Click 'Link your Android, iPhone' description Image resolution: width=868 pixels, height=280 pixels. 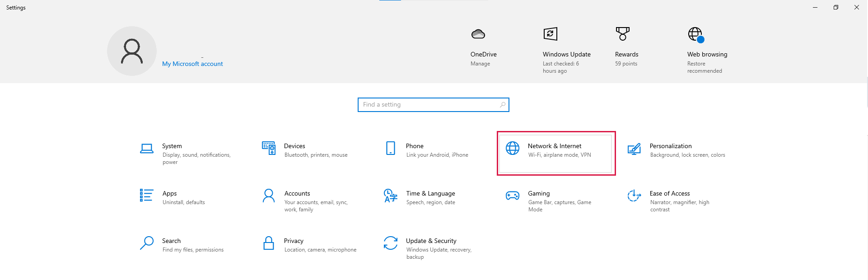pyautogui.click(x=437, y=155)
